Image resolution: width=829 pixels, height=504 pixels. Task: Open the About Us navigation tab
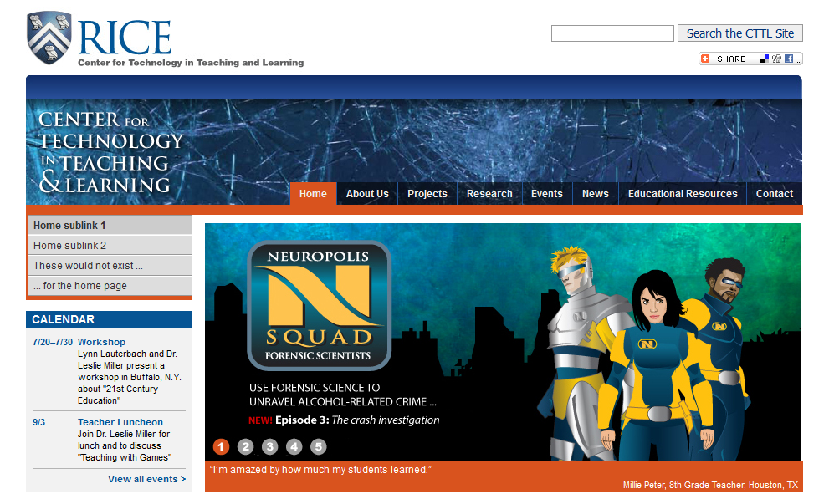click(367, 194)
